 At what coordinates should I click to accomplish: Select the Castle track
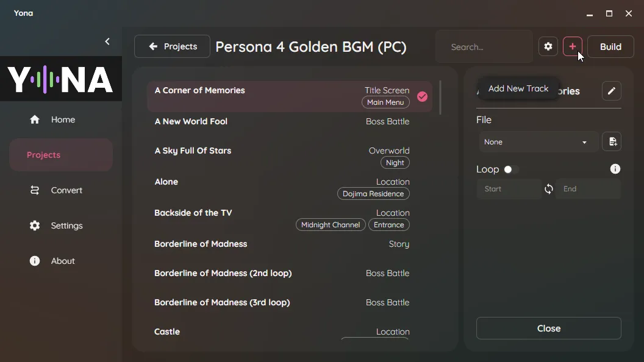point(290,332)
